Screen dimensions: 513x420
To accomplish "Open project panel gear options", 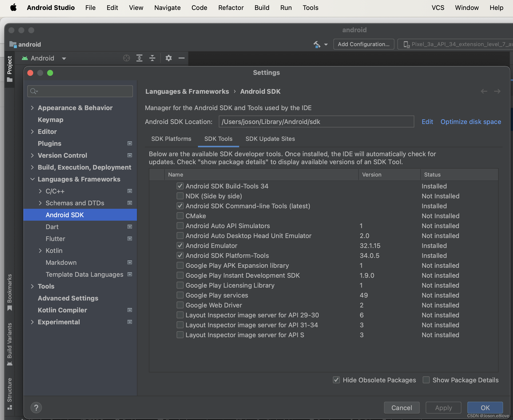I will pyautogui.click(x=169, y=58).
